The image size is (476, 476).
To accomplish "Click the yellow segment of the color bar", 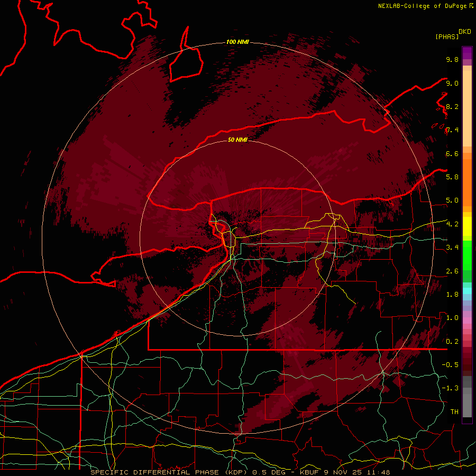I will [x=467, y=226].
